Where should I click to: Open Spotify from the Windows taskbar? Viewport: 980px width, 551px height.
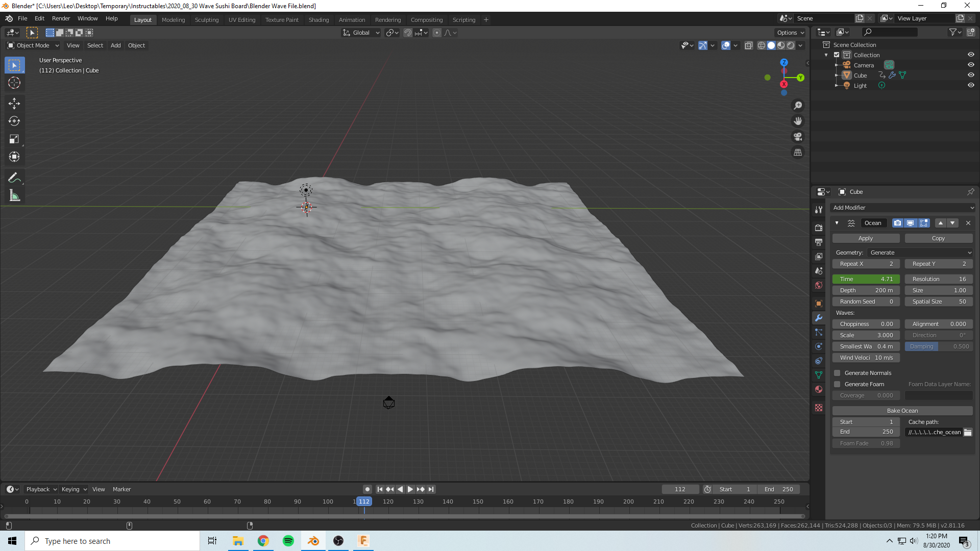[x=288, y=541]
